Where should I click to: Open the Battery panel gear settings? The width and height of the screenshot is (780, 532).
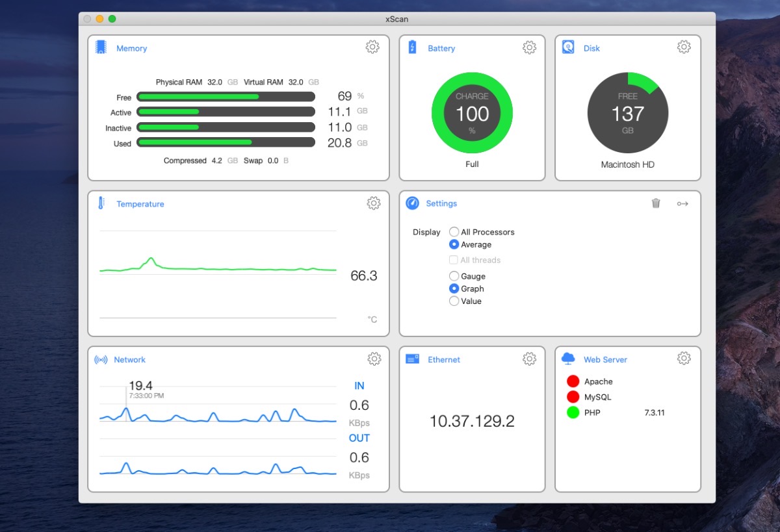pos(529,47)
